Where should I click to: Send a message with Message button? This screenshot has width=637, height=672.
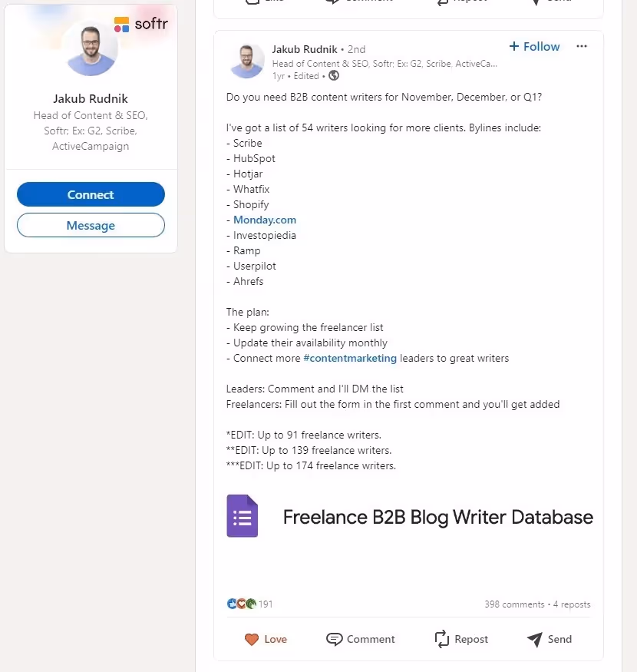91,225
